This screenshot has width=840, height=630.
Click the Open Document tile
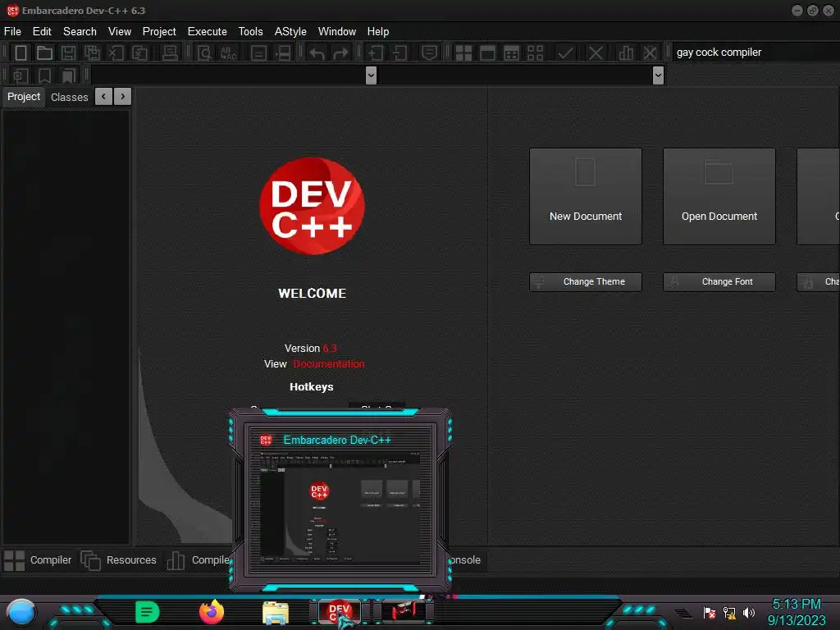[719, 196]
